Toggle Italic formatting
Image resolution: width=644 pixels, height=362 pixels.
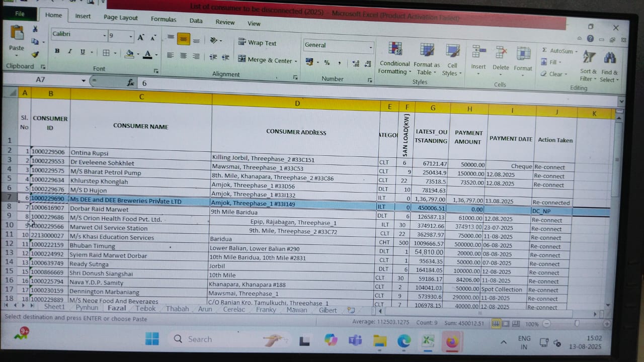(x=69, y=51)
